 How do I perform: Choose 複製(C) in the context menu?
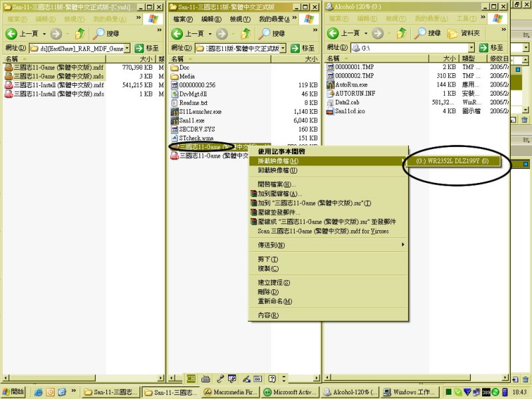[x=328, y=269]
